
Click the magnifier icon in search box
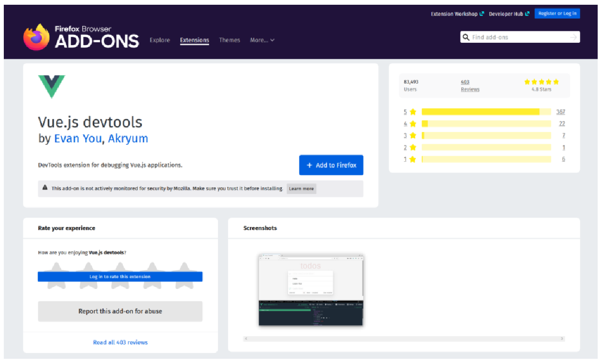(466, 37)
